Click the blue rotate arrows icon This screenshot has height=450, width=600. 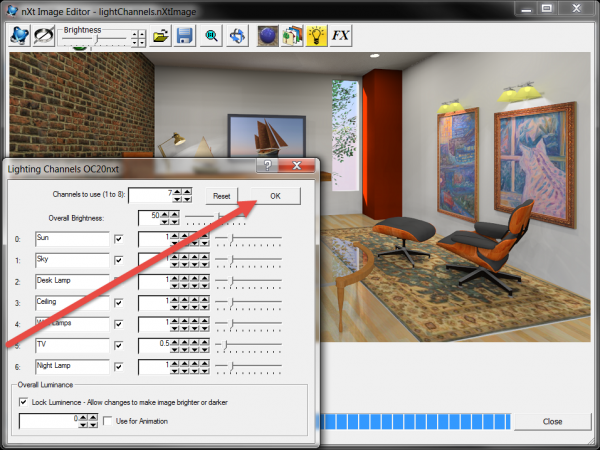[x=237, y=36]
